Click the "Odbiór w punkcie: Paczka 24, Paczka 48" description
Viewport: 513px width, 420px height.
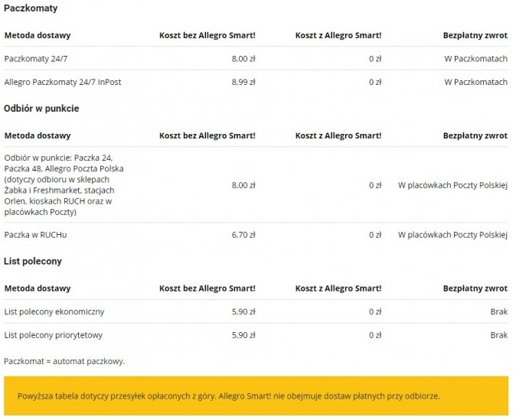64,184
